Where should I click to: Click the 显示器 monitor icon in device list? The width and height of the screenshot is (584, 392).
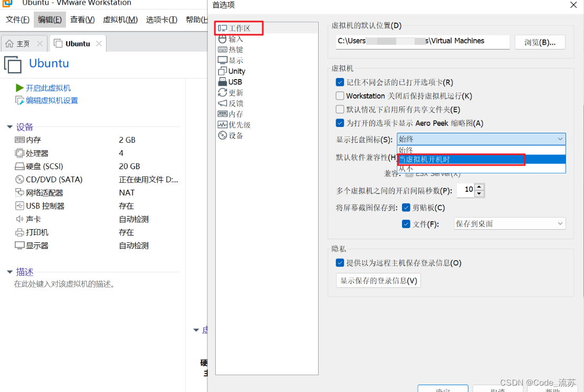point(20,246)
